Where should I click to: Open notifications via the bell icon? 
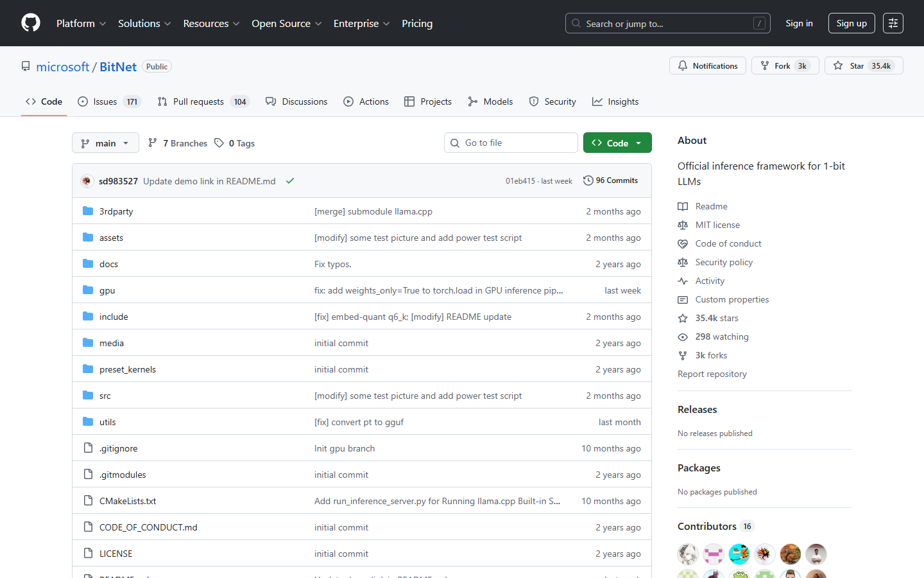click(682, 65)
